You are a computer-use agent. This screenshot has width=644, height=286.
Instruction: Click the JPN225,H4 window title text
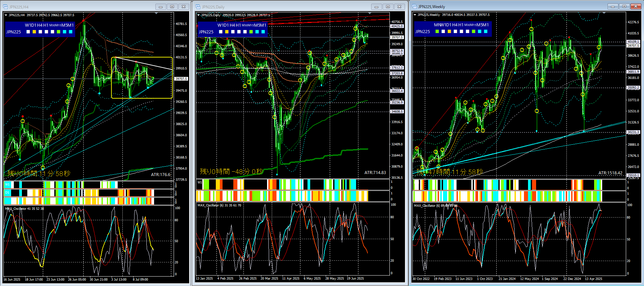19,7
